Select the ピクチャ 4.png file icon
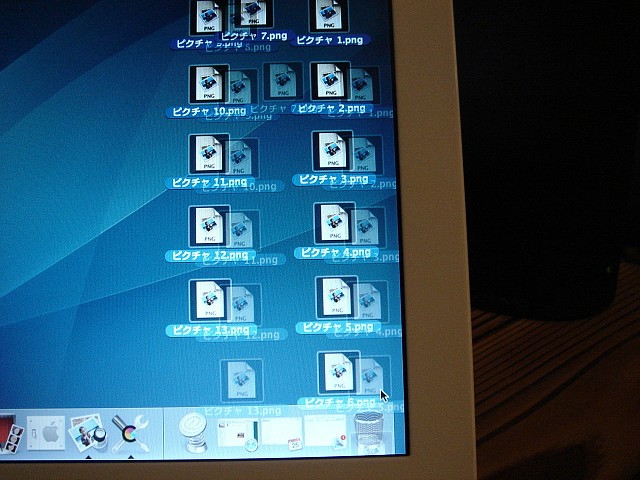Screen dimensions: 640x480 click(334, 223)
